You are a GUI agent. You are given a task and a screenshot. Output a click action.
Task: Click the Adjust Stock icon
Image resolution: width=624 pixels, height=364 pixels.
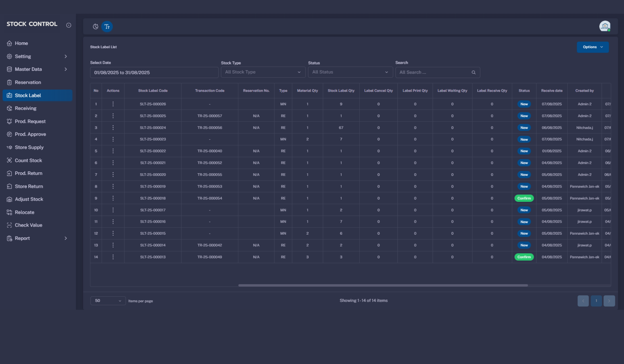click(9, 199)
